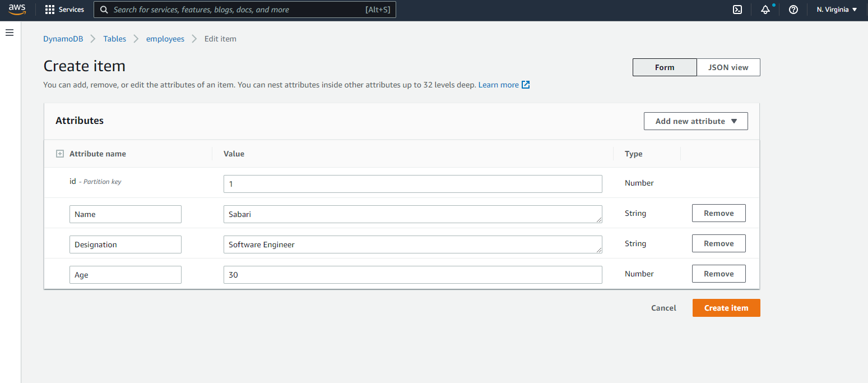This screenshot has width=868, height=383.
Task: Edit the Designation attribute name field
Action: tap(126, 244)
